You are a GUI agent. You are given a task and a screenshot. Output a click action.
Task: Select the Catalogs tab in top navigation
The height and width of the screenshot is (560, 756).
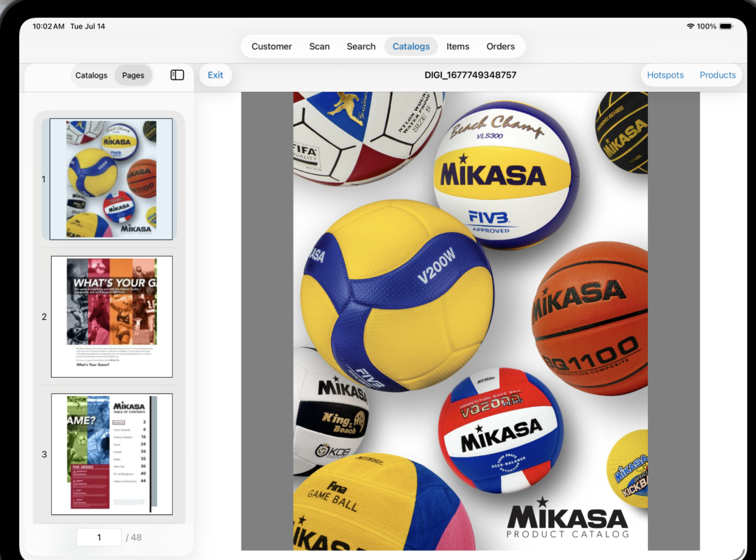coord(411,46)
